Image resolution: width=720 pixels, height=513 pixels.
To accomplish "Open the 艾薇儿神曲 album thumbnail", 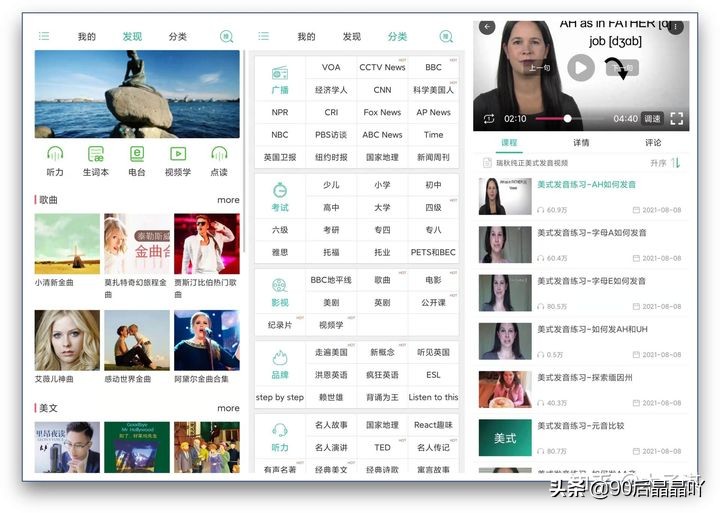I will [67, 340].
